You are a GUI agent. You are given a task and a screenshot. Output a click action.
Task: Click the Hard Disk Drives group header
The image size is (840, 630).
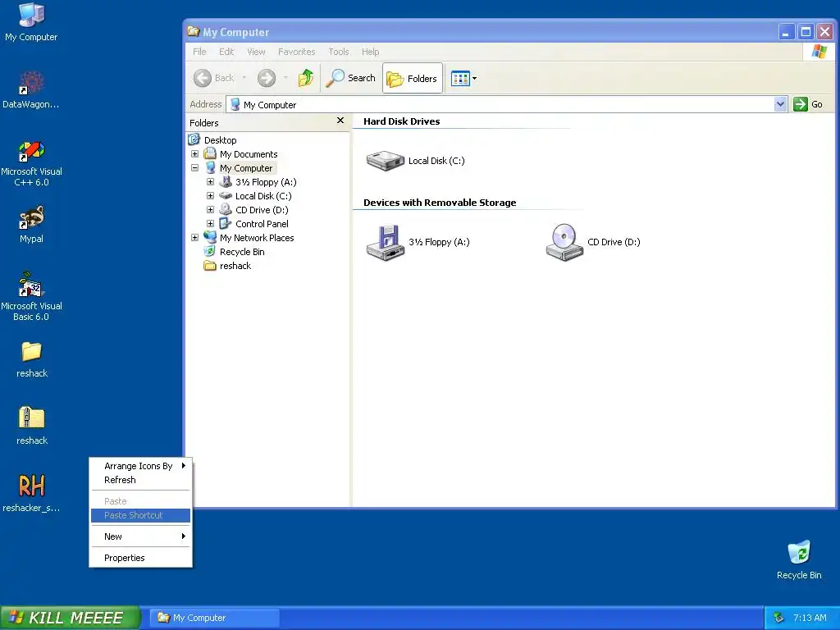point(401,121)
